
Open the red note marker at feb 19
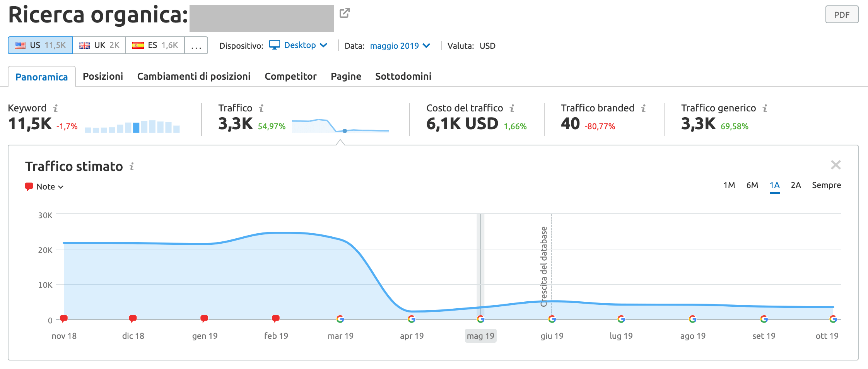(x=275, y=319)
